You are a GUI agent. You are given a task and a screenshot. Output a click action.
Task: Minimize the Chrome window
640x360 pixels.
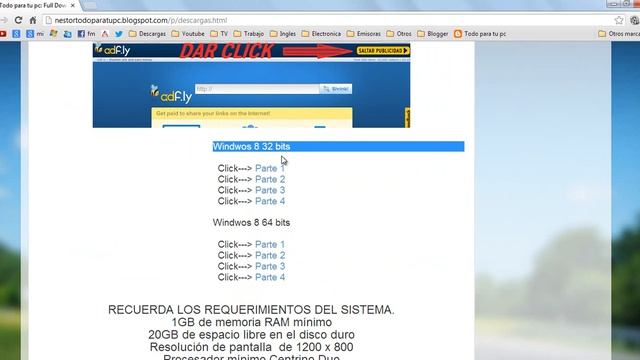(x=613, y=3)
